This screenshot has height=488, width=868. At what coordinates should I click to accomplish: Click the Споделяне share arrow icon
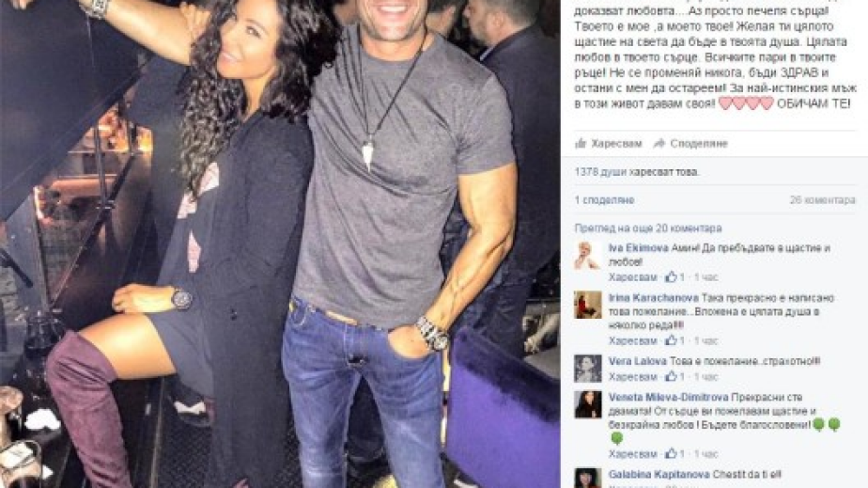[659, 144]
